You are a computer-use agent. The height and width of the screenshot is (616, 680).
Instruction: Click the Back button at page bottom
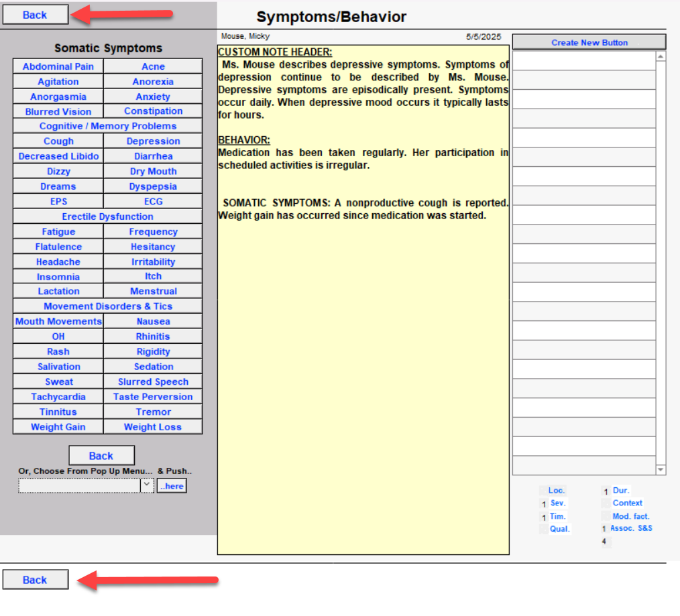coord(35,580)
